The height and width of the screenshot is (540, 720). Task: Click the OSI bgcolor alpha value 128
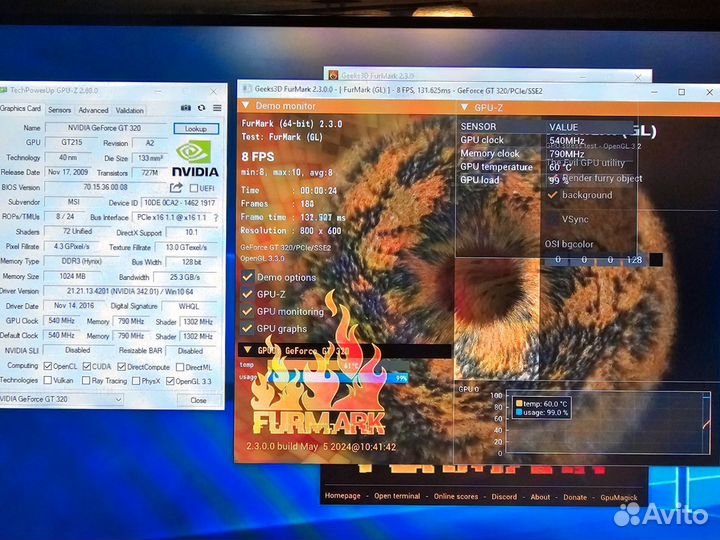(x=634, y=260)
